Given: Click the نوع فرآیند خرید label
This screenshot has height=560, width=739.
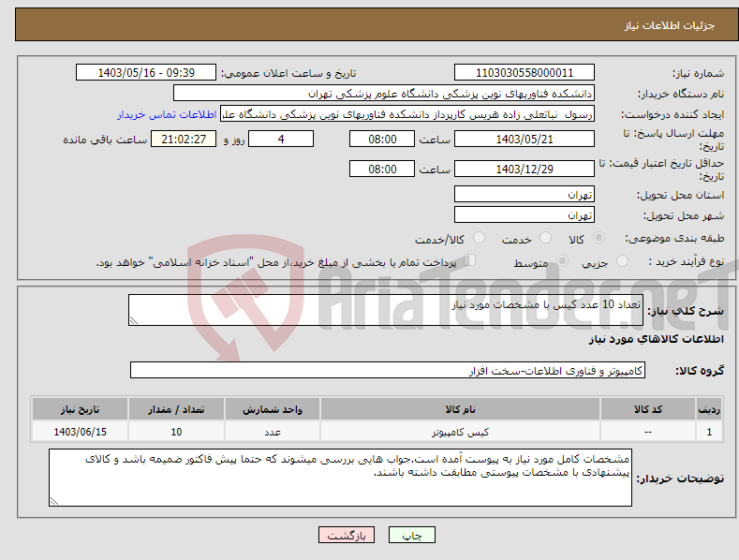Looking at the screenshot, I should 687,261.
